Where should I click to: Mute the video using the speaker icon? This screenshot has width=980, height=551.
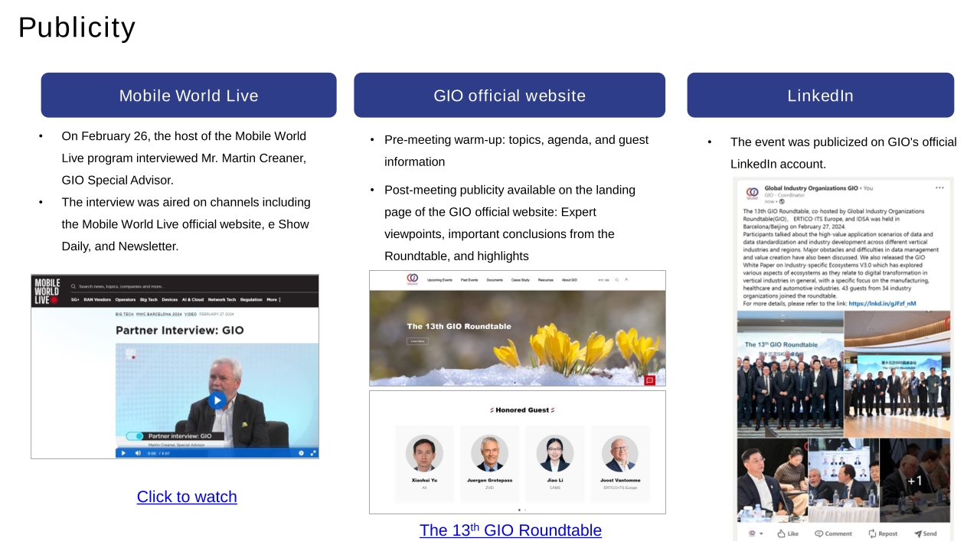138,453
